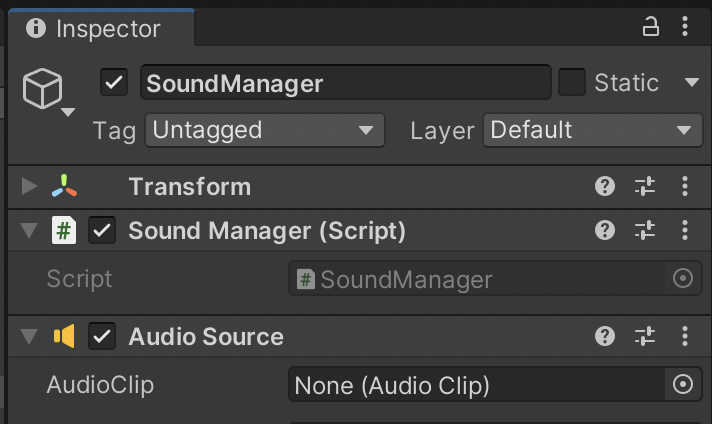
Task: Disable the SoundManager GameObject active checkbox
Action: tap(115, 82)
